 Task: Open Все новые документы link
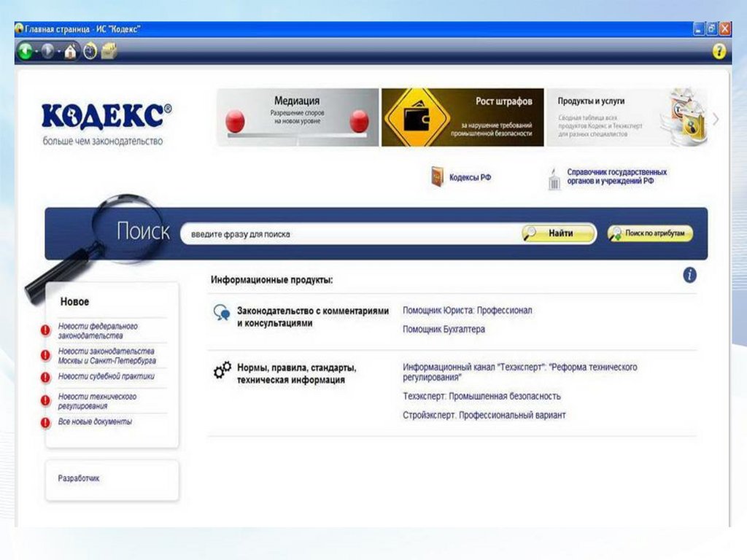(95, 421)
